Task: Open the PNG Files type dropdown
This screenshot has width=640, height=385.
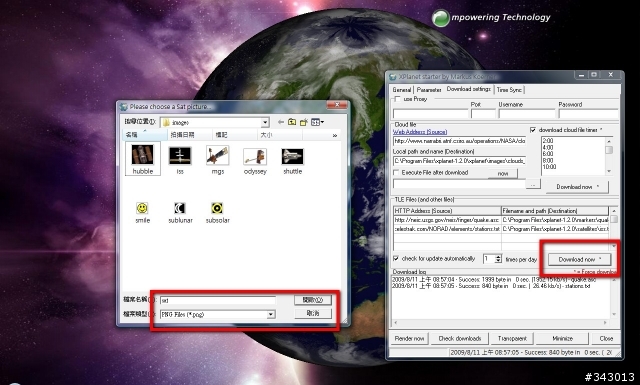Action: click(271, 314)
